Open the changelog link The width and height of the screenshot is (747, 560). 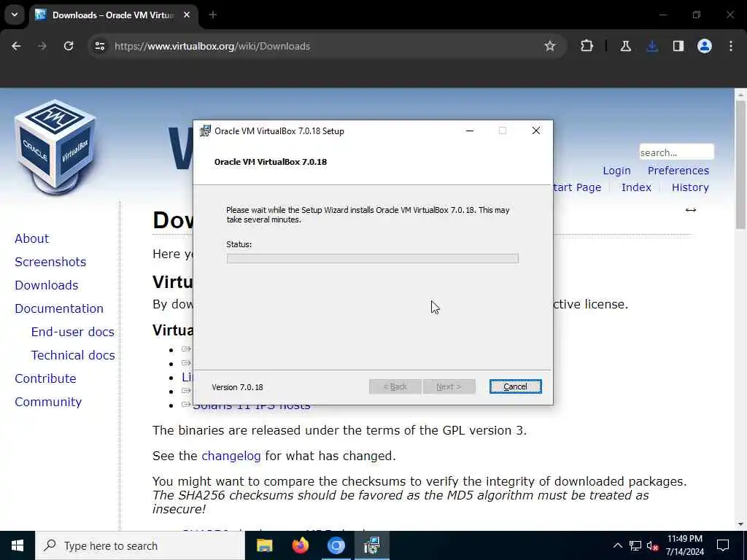pos(231,456)
